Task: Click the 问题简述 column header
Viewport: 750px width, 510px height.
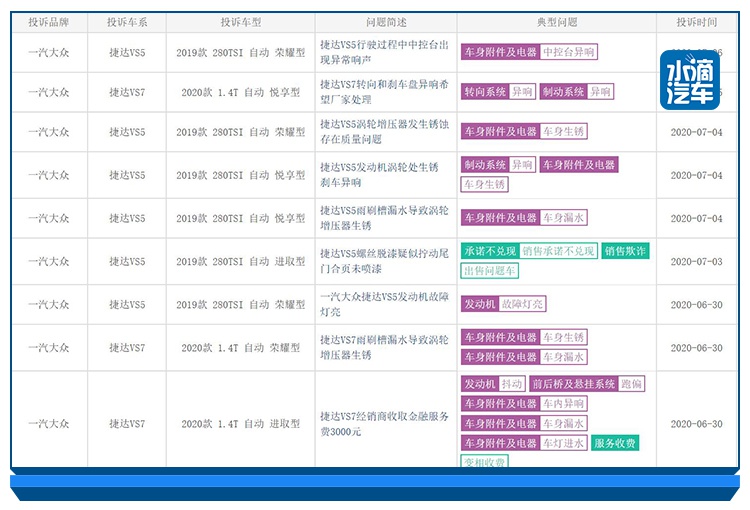Action: (386, 22)
